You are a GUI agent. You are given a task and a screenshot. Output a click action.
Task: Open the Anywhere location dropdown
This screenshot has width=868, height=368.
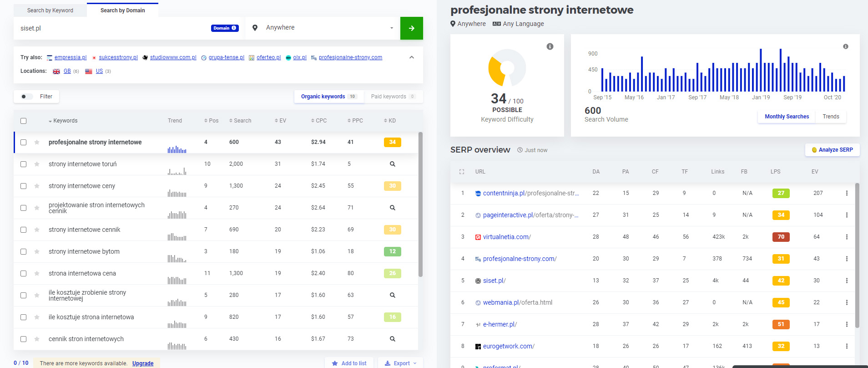coord(323,28)
